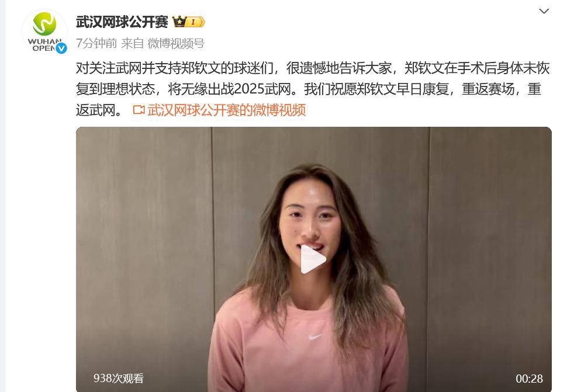This screenshot has width=567, height=392.
Task: Click the 938次观看 view count
Action: (x=119, y=378)
